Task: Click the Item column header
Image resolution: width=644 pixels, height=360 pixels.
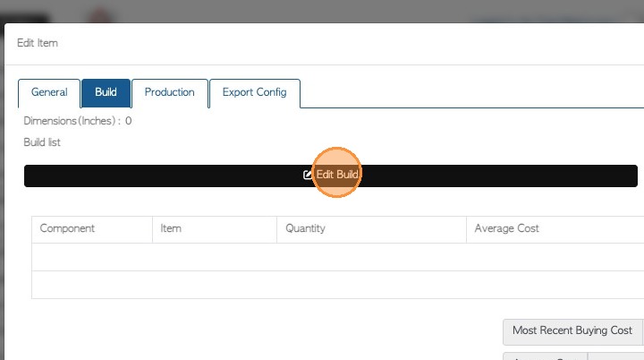Action: [x=171, y=229]
